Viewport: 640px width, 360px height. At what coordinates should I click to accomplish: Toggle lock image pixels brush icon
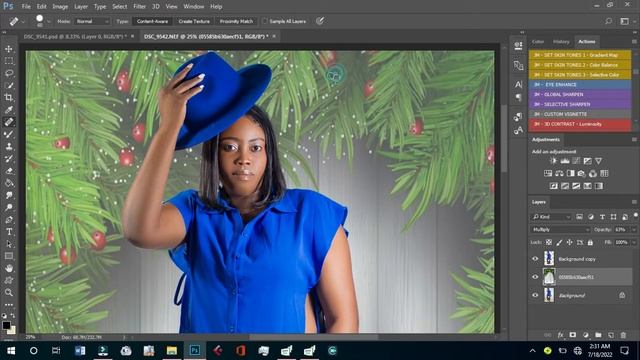click(559, 242)
